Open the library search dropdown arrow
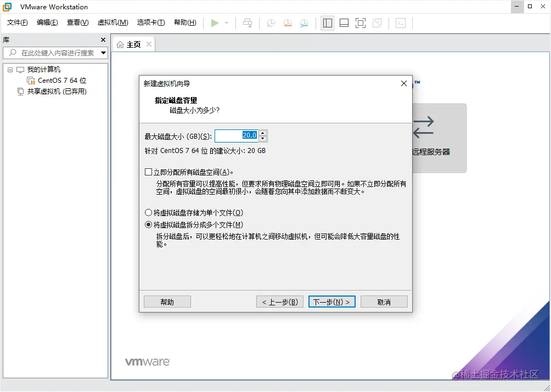Screen dimensions: 551x392 tap(103, 53)
